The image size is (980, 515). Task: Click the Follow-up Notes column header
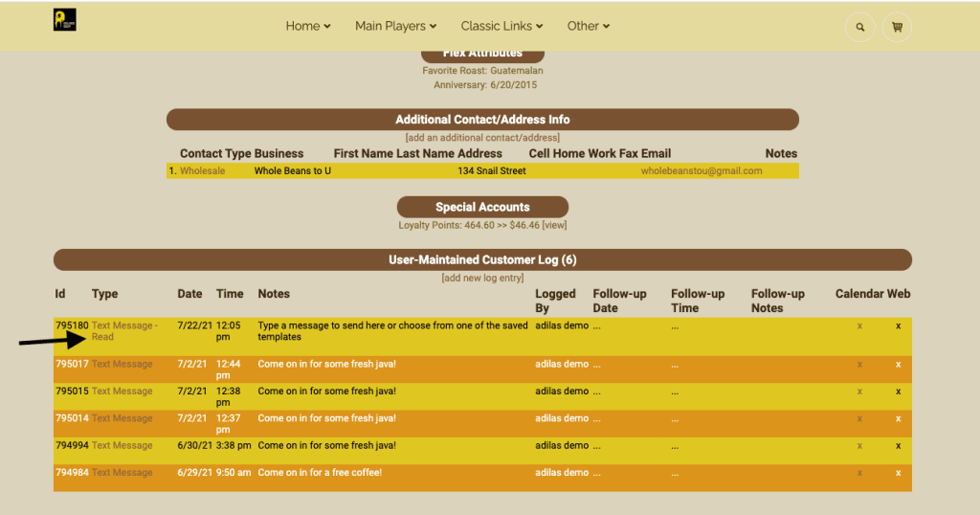click(x=777, y=301)
